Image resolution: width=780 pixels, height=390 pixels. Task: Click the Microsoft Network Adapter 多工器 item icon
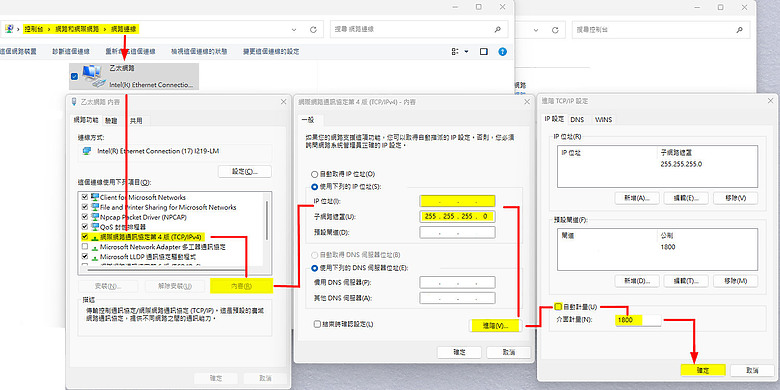[95, 247]
